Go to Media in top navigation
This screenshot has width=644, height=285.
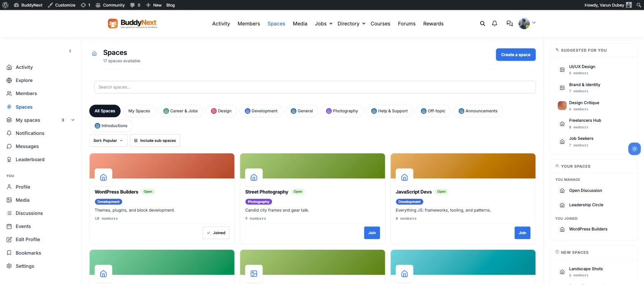tap(300, 24)
